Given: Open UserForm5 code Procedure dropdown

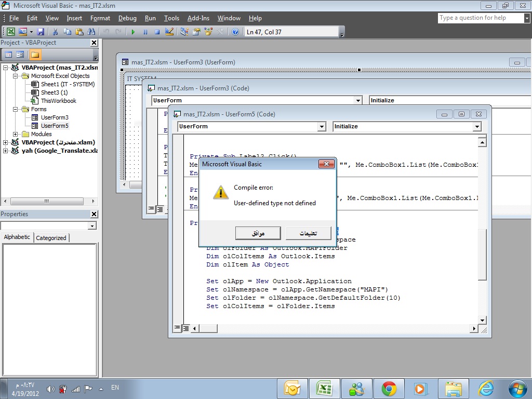Looking at the screenshot, I should [477, 127].
